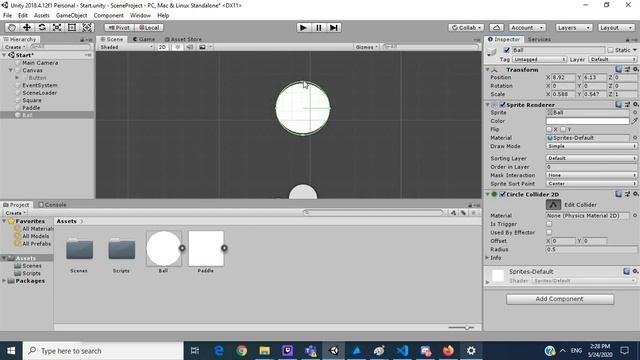Open the Account dropdown
The image size is (640, 360).
(x=527, y=28)
